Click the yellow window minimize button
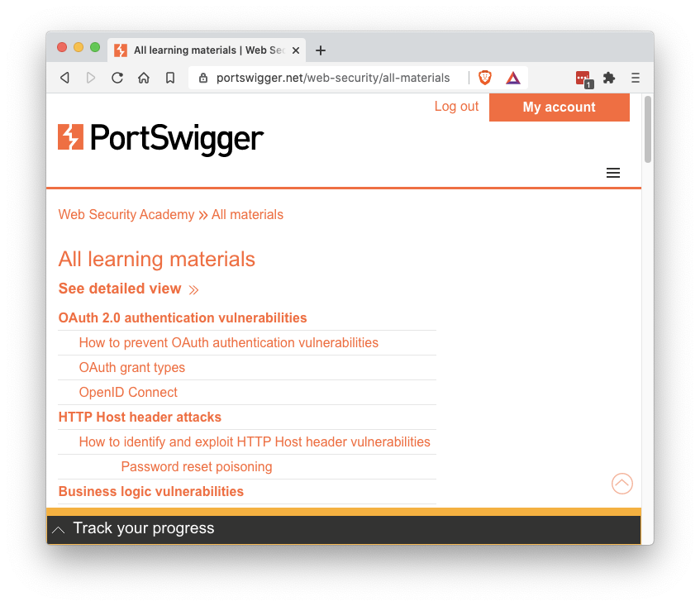The height and width of the screenshot is (606, 700). pos(79,47)
